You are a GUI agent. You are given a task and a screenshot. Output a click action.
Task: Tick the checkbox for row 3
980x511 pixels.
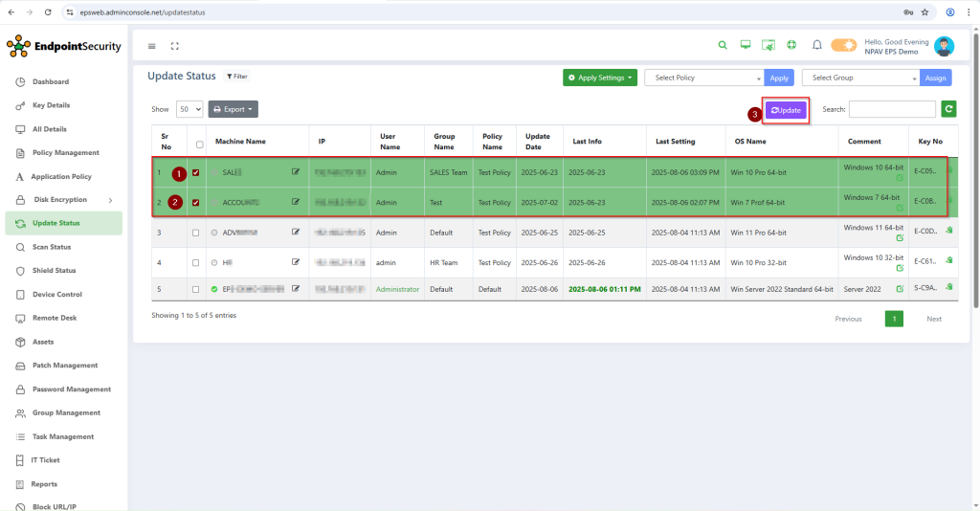point(195,233)
